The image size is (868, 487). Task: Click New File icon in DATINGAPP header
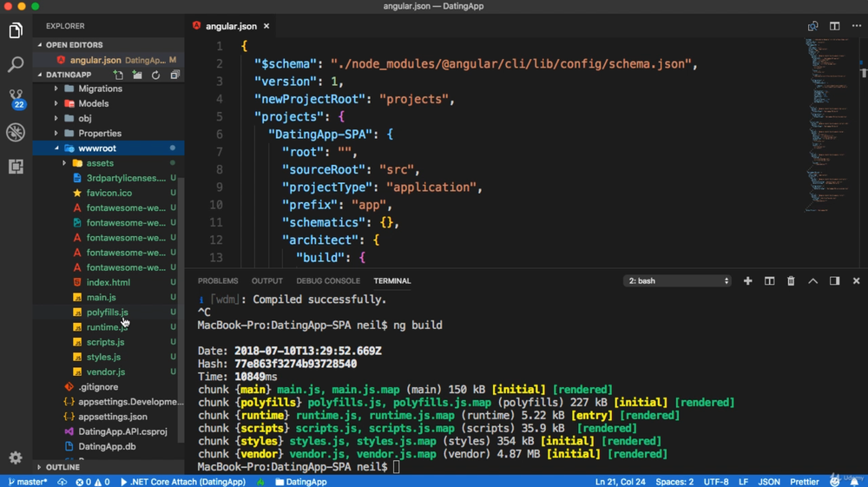(118, 75)
